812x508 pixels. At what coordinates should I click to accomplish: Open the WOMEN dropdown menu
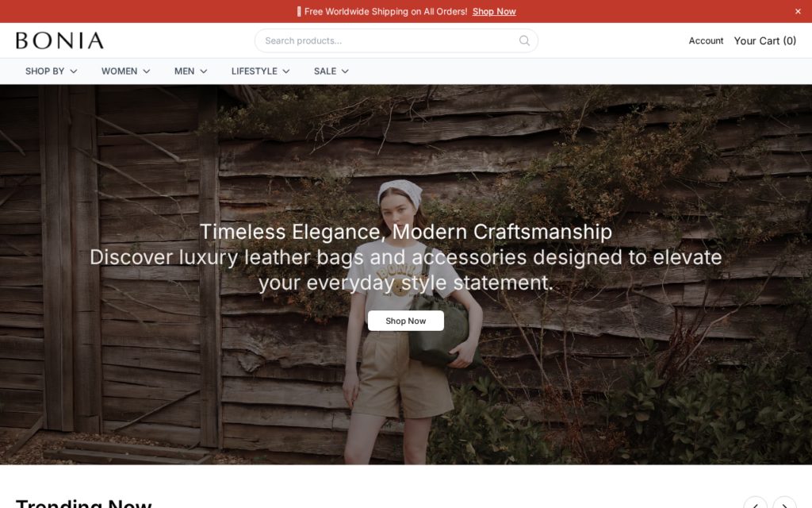click(x=126, y=71)
